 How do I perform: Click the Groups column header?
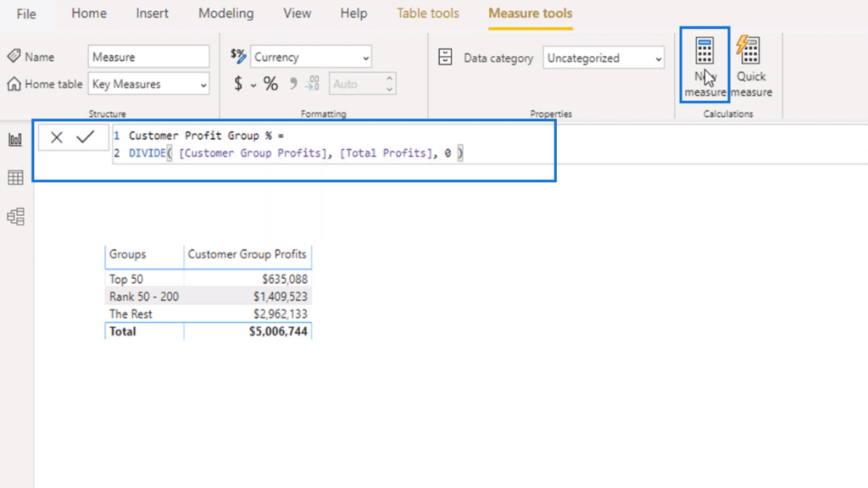tap(127, 254)
